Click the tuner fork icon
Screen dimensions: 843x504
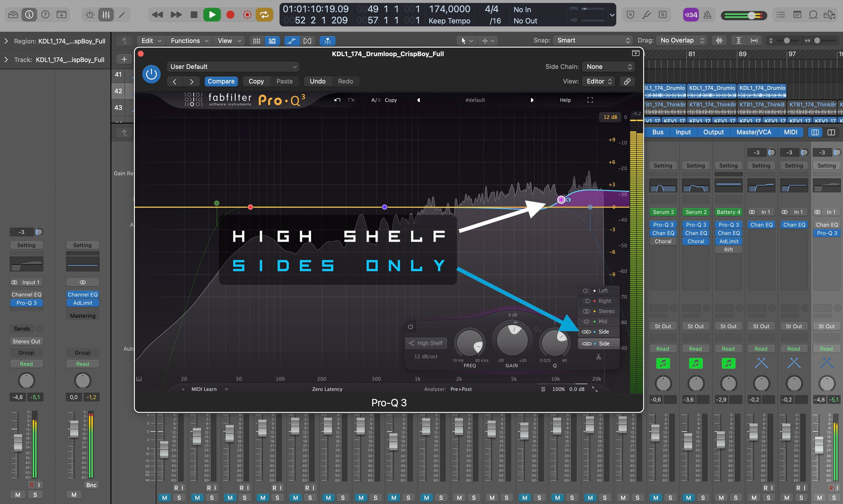(647, 15)
